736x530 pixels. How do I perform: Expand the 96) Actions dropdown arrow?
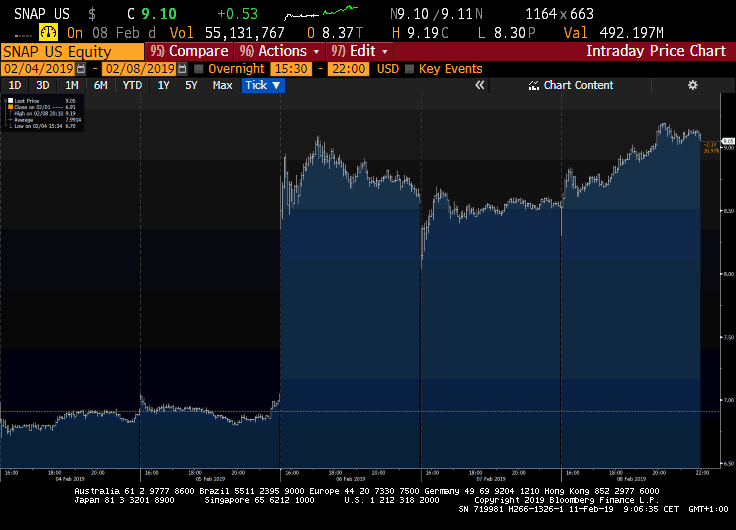pos(316,51)
